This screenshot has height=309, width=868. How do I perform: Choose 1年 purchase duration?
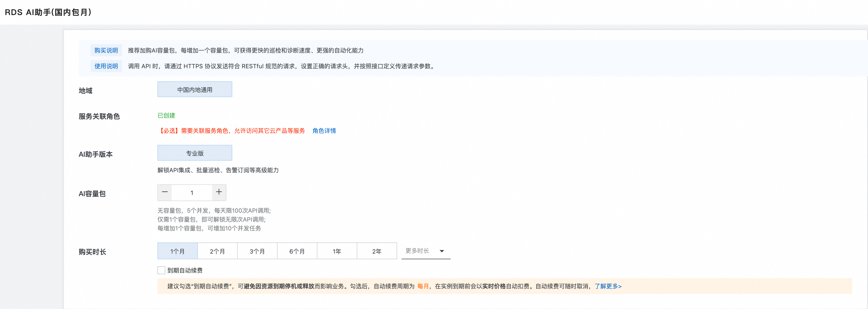tap(337, 251)
